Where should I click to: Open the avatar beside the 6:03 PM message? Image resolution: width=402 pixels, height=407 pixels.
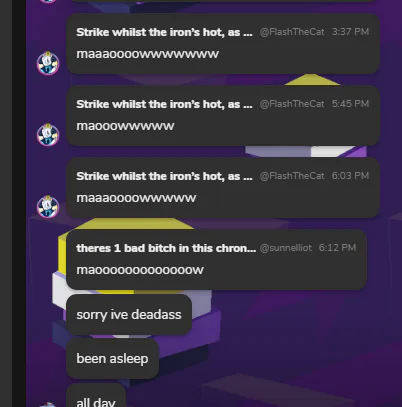pos(48,207)
